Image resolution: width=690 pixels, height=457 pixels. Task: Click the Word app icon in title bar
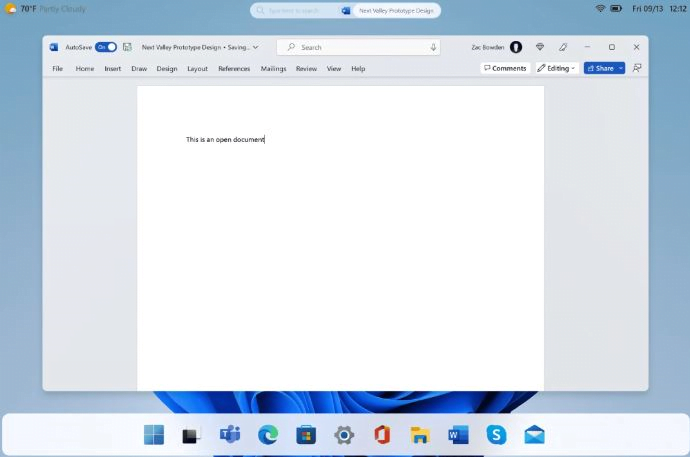click(54, 47)
